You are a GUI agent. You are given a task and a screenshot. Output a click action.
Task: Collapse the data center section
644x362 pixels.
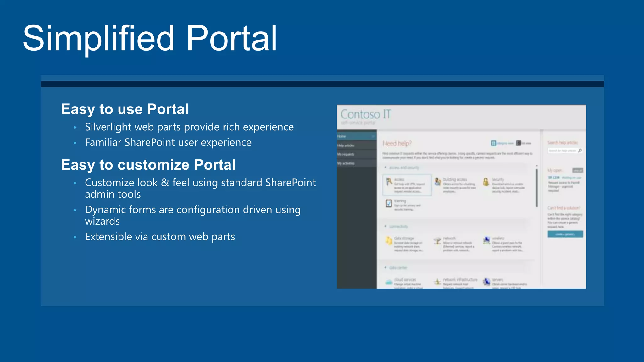386,268
